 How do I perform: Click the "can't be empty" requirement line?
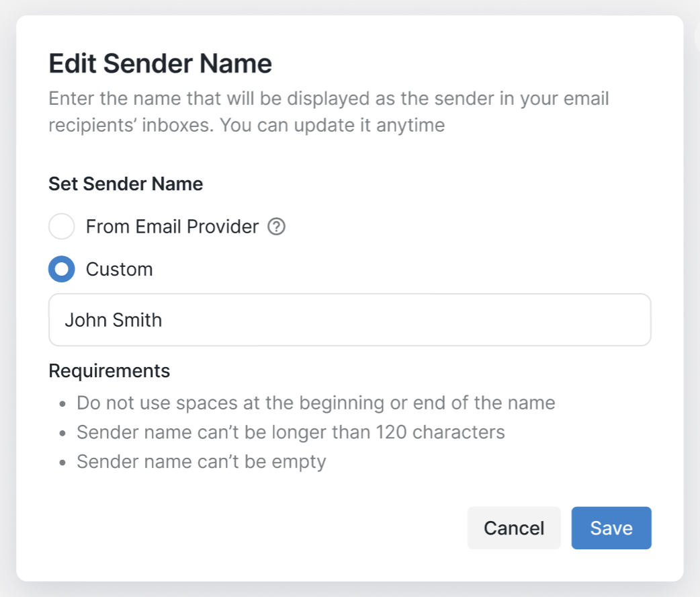click(x=201, y=462)
